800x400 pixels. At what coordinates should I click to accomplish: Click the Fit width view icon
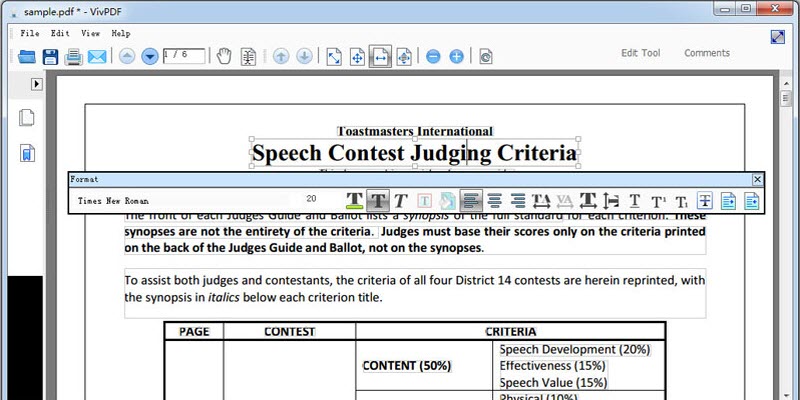380,56
